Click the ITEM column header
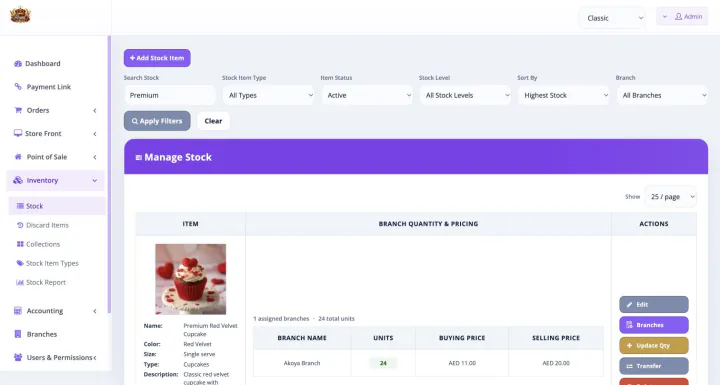The width and height of the screenshot is (720, 385). tap(191, 224)
